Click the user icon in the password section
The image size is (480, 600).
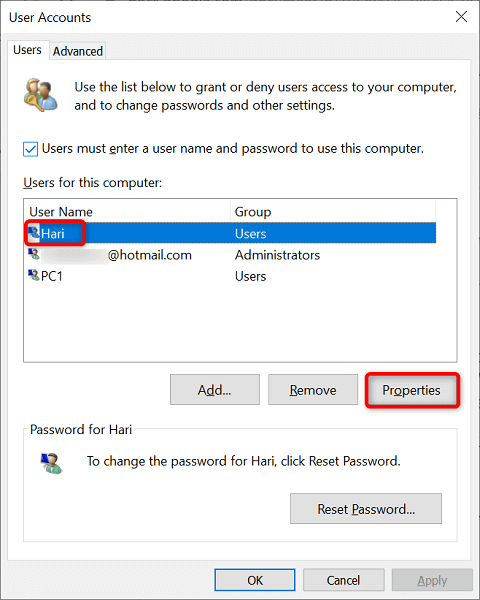tap(51, 463)
